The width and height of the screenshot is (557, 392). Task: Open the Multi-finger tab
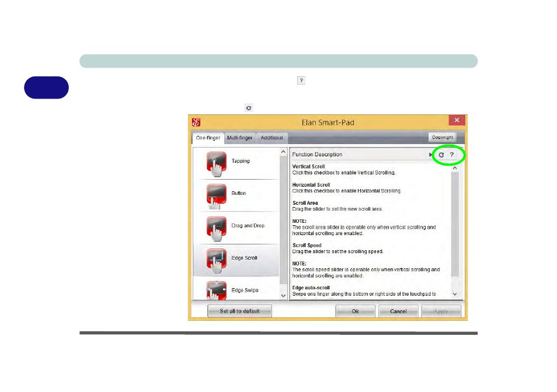[x=240, y=138]
